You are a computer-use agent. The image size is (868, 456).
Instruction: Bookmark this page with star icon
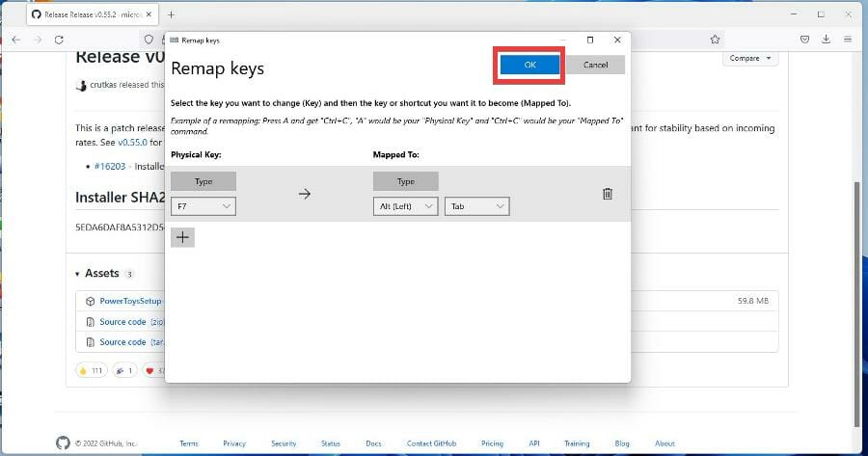pyautogui.click(x=715, y=40)
